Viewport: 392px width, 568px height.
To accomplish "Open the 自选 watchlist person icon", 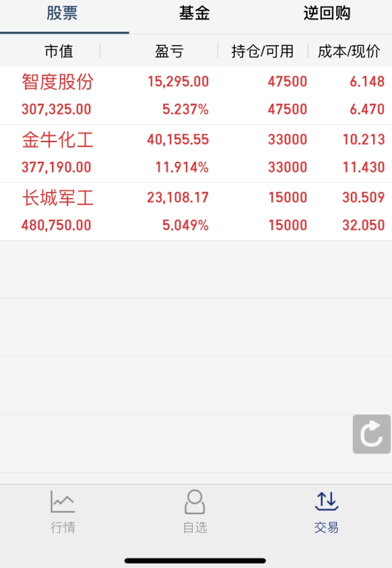I will (x=195, y=502).
